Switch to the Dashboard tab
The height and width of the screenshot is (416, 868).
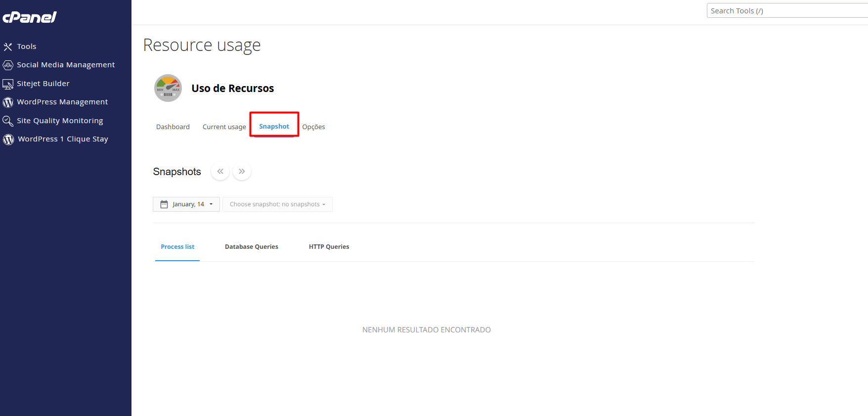click(173, 127)
